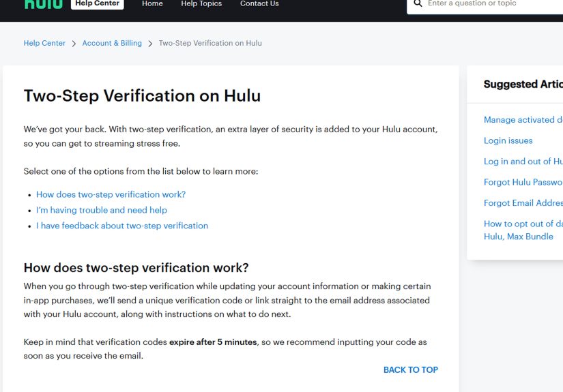
Task: Click the 'Suggested Articles' sidebar heading
Action: pos(523,85)
